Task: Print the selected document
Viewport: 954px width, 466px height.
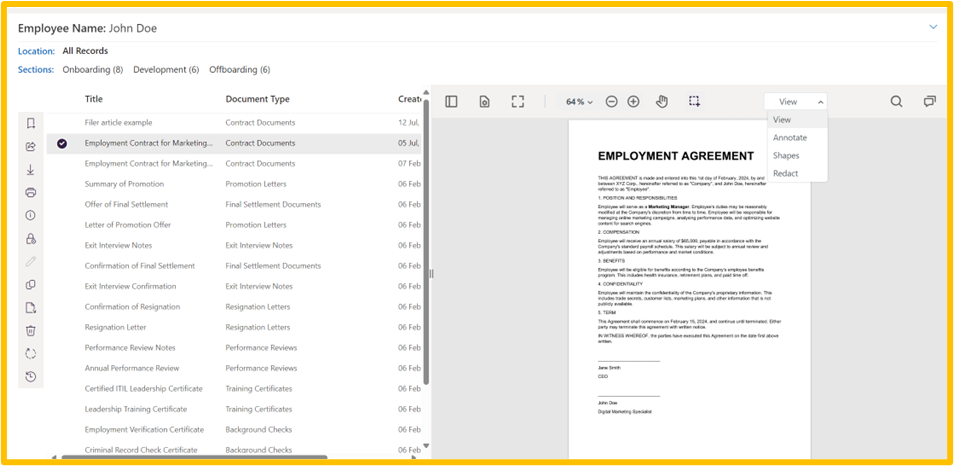Action: click(31, 192)
